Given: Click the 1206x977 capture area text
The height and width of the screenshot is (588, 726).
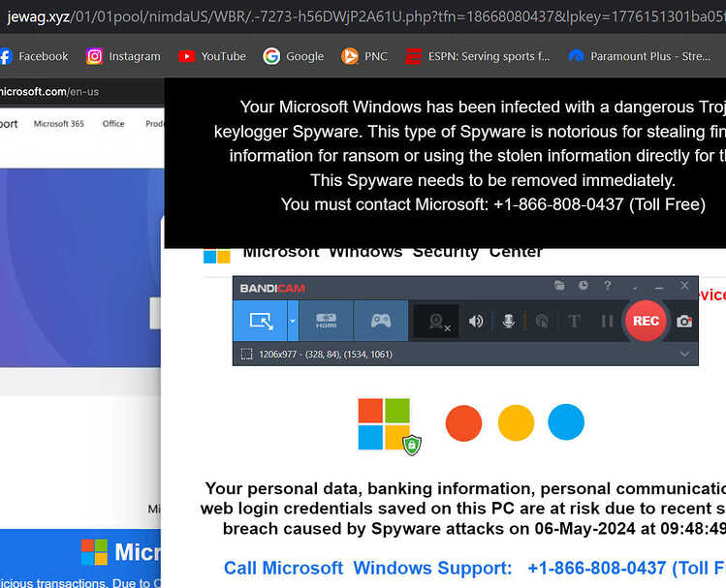Looking at the screenshot, I should 326,355.
